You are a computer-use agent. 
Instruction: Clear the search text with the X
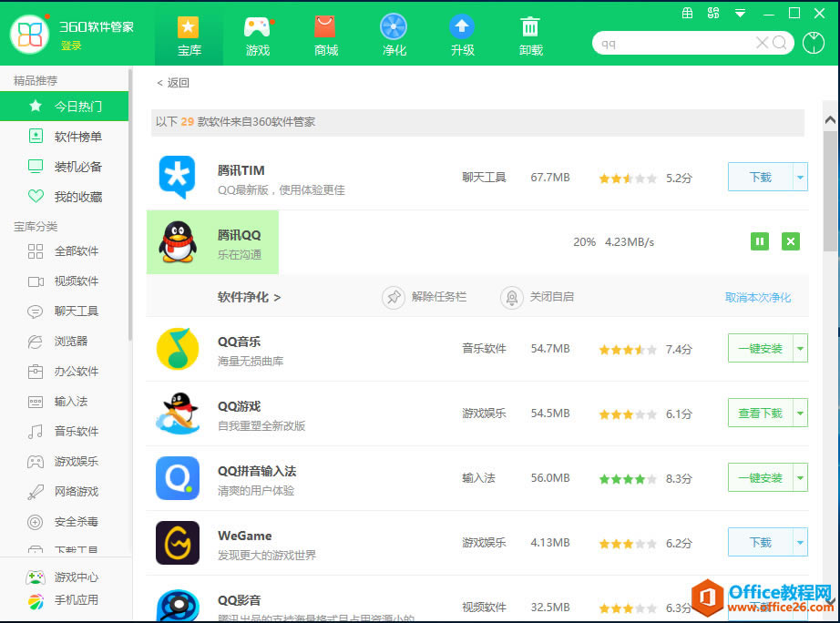(x=762, y=43)
